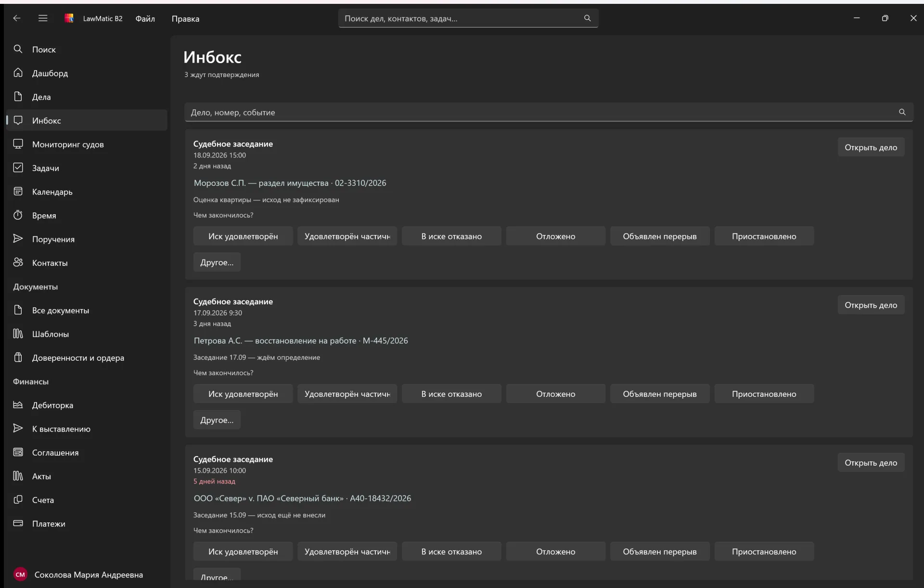Screen dimensions: 924x588
Task: Toggle the hamburger navigation menu icon
Action: [43, 18]
